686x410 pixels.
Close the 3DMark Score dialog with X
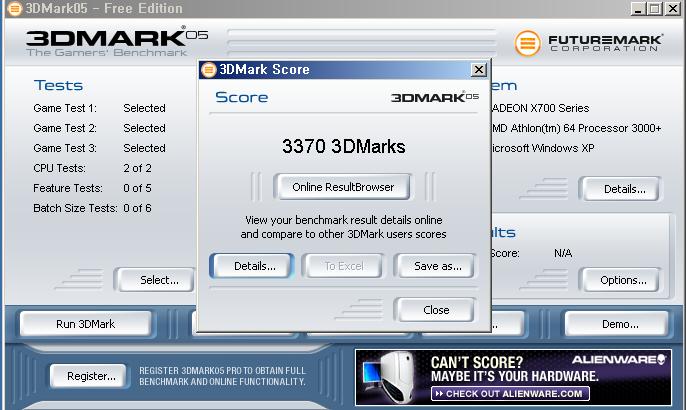pos(479,70)
